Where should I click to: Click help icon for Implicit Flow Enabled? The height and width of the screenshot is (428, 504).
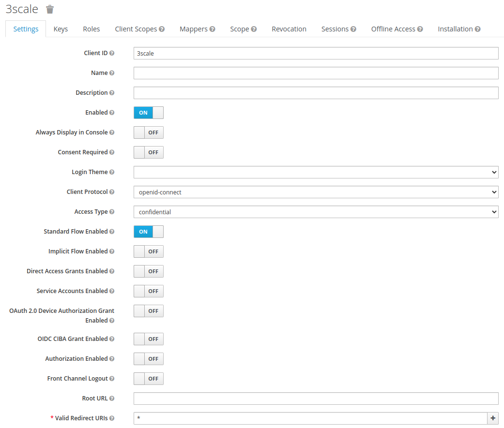[112, 251]
